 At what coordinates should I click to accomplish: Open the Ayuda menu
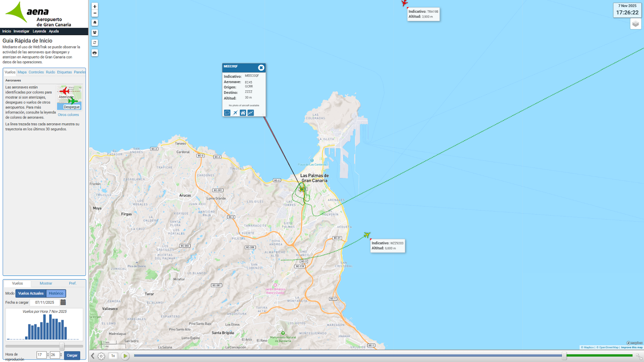point(54,31)
